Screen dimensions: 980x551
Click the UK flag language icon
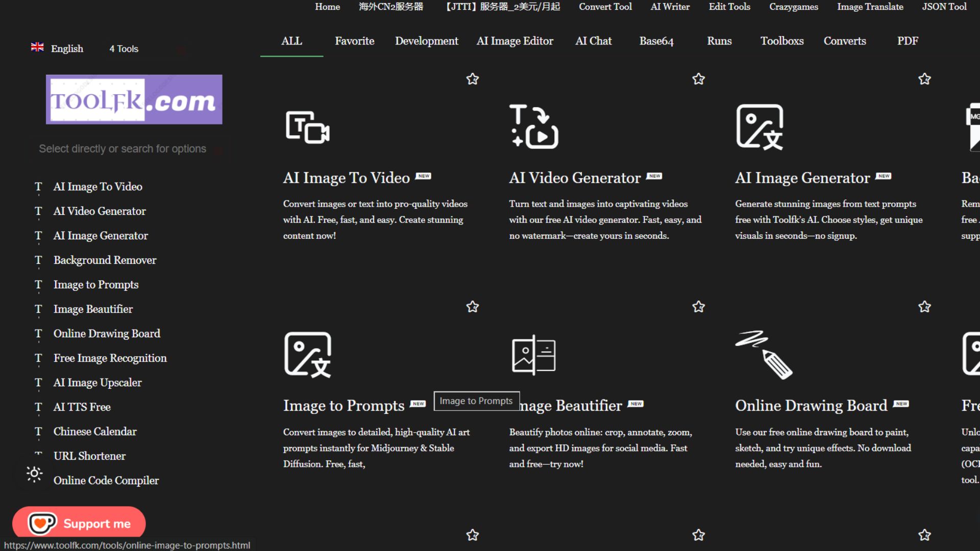37,47
